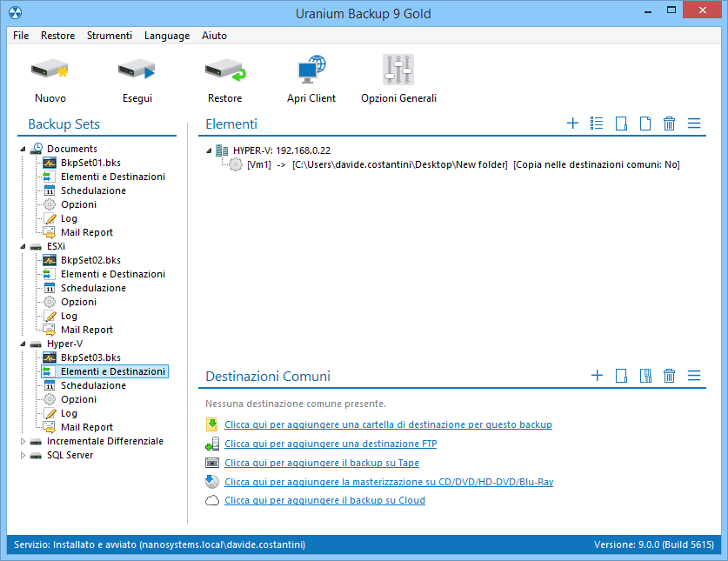
Task: Click the Versione: 9.0.0 status text
Action: (654, 544)
